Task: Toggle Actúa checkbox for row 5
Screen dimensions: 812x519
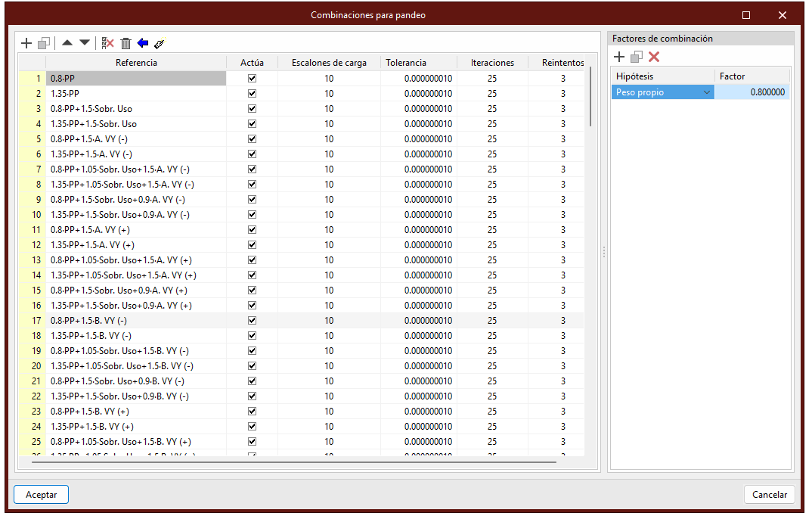Action: point(253,139)
